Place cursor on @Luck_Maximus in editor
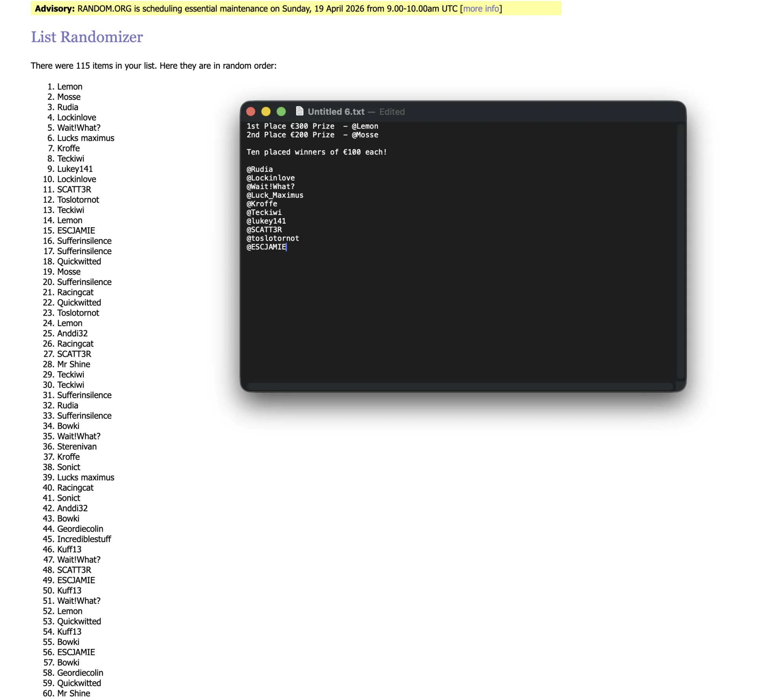 click(275, 195)
